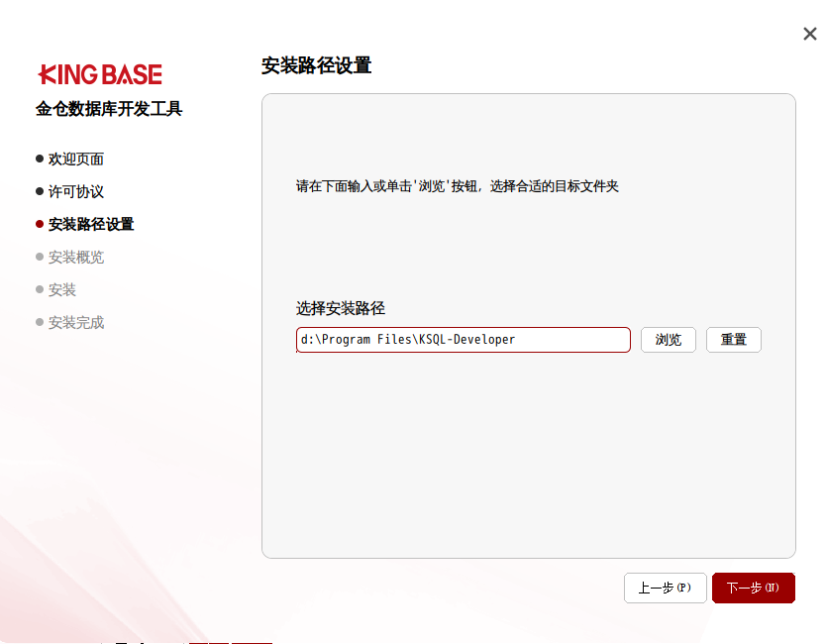This screenshot has height=644, width=826.
Task: Close the installer with the X button
Action: pyautogui.click(x=809, y=34)
